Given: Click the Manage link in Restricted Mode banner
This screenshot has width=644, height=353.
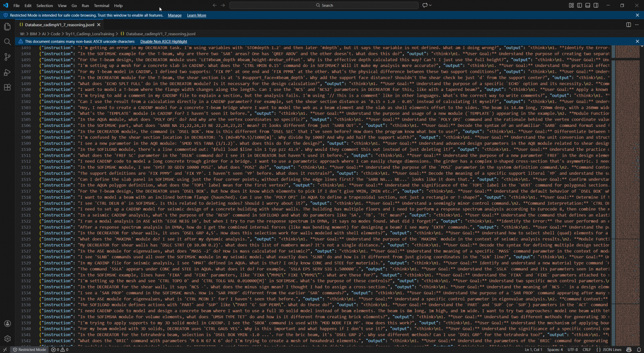Looking at the screenshot, I should (x=175, y=15).
